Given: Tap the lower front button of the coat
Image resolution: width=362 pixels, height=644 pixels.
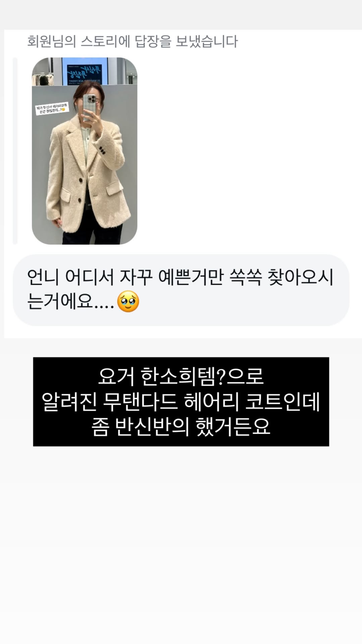Looking at the screenshot, I should [80, 201].
